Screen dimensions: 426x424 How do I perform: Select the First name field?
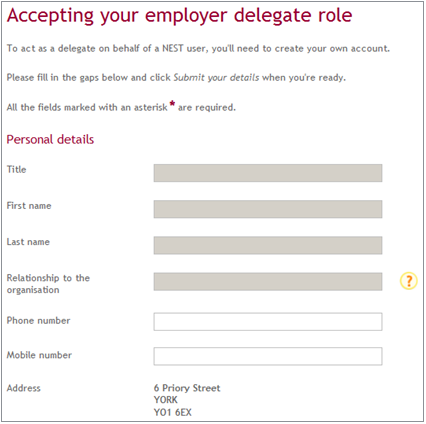click(268, 209)
